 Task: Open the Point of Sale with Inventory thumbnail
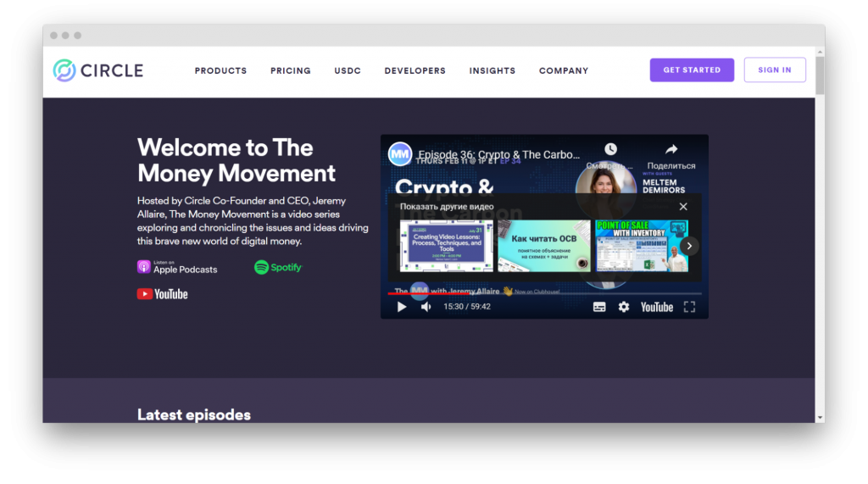click(642, 246)
